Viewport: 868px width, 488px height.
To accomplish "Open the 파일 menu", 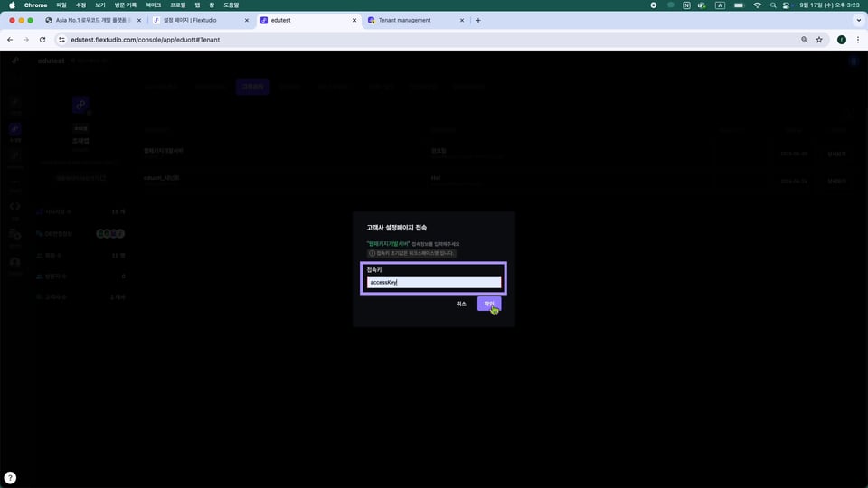I will (x=61, y=5).
